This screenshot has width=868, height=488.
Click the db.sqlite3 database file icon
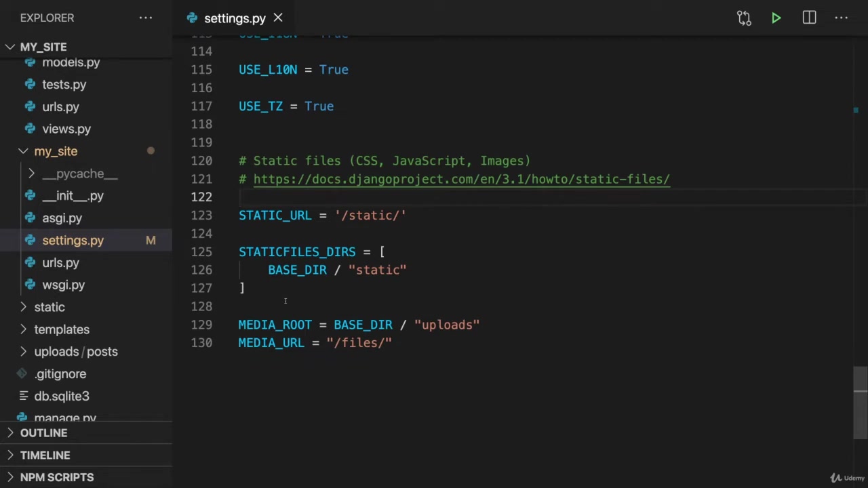23,396
